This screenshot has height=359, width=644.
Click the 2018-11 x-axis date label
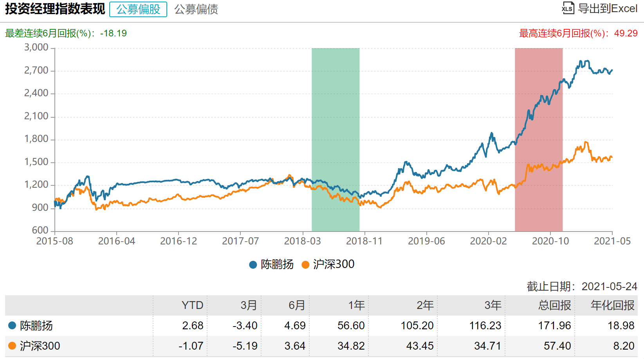tap(364, 241)
